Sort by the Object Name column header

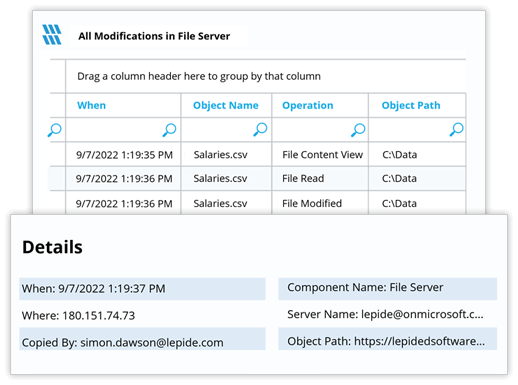[x=226, y=105]
